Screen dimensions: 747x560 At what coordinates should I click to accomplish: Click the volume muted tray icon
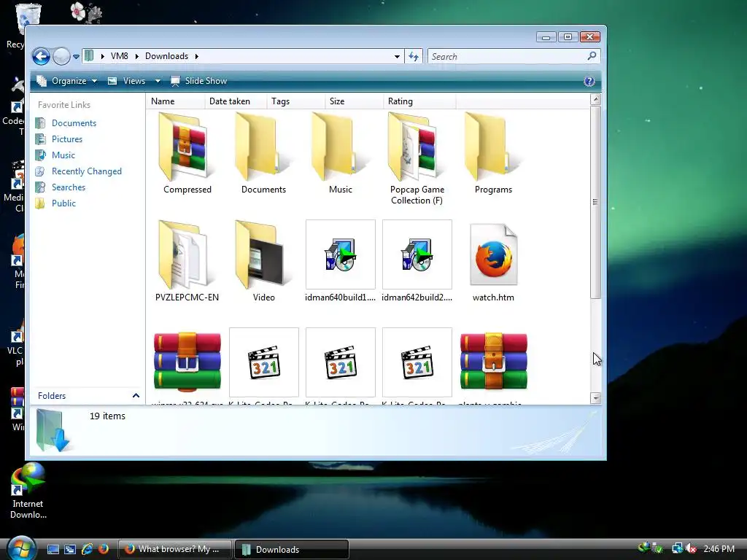click(692, 548)
